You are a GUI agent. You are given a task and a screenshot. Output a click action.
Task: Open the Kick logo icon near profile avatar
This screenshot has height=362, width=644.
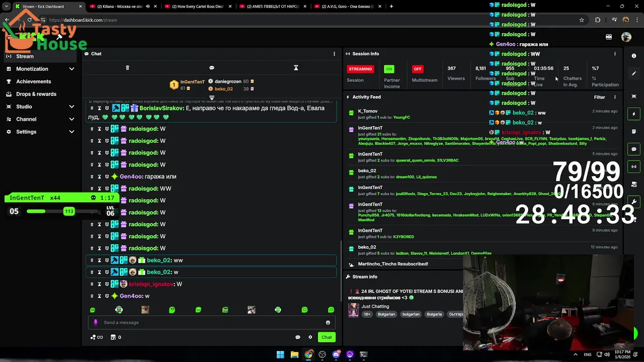609,37
